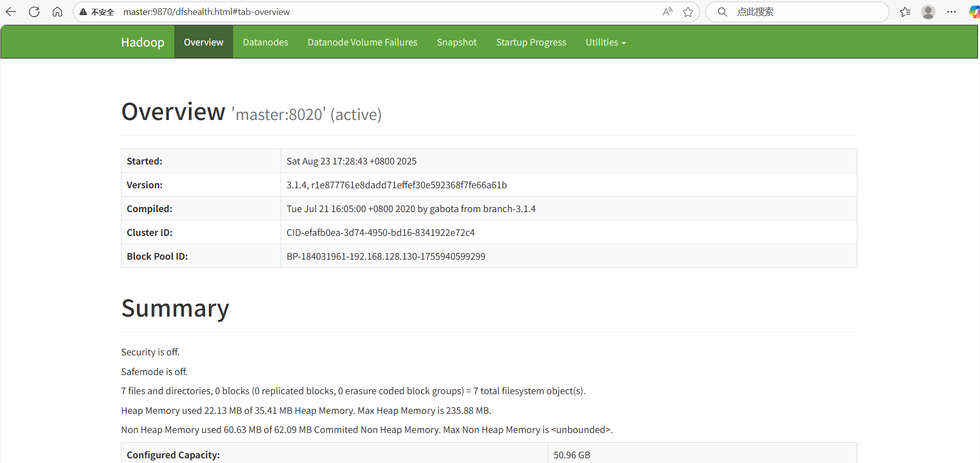Screen dimensions: 980x463
Task: Click the '7 files and directories' line
Action: pyautogui.click(x=353, y=391)
